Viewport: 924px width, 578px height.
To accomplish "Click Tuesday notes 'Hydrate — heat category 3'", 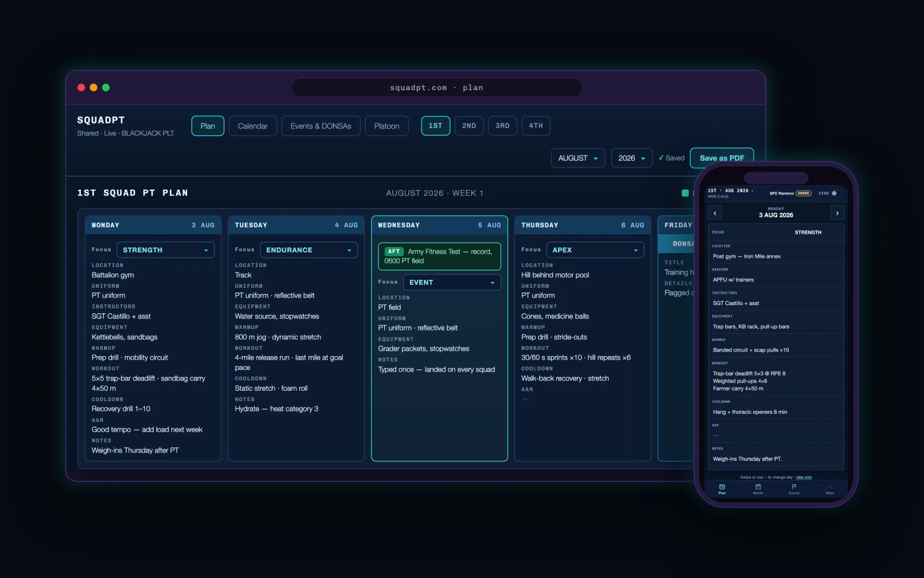I will [277, 409].
